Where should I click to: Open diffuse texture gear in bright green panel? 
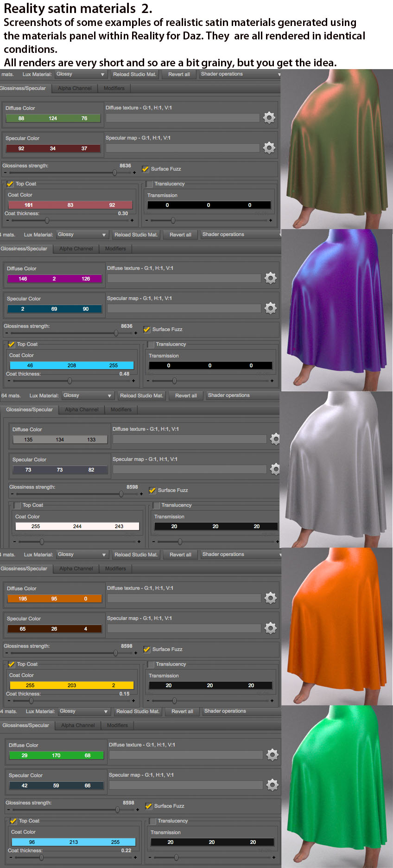click(x=273, y=755)
